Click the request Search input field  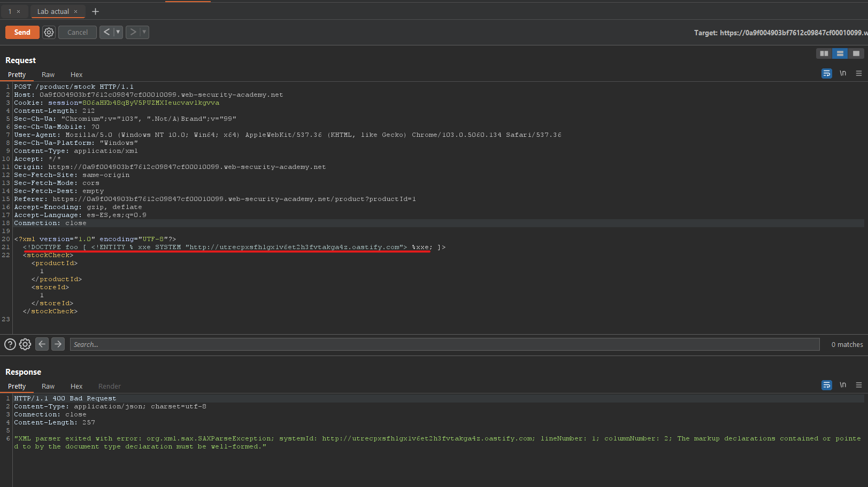pyautogui.click(x=444, y=344)
